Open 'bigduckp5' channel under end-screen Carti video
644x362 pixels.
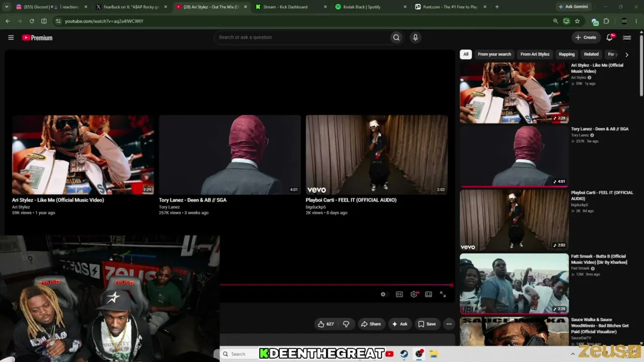tap(316, 207)
